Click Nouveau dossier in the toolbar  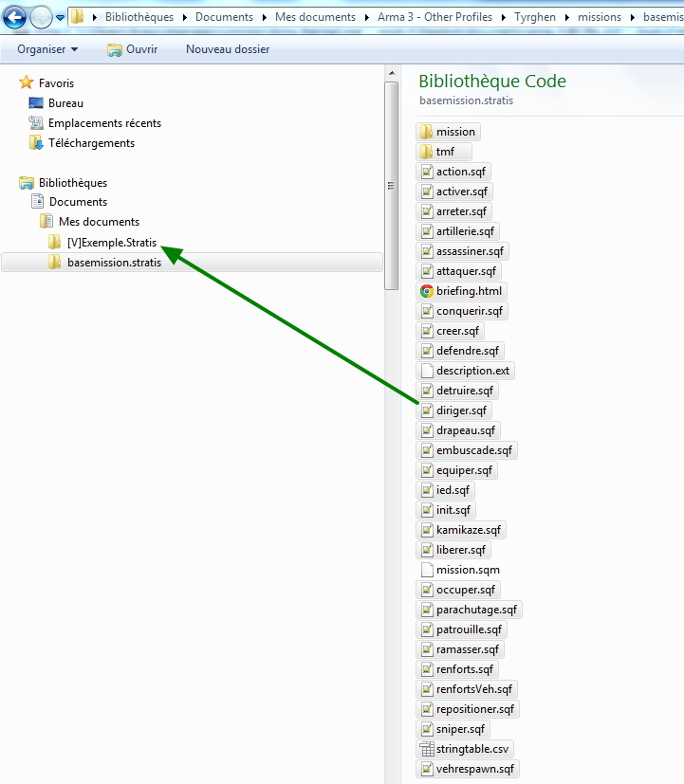(228, 49)
